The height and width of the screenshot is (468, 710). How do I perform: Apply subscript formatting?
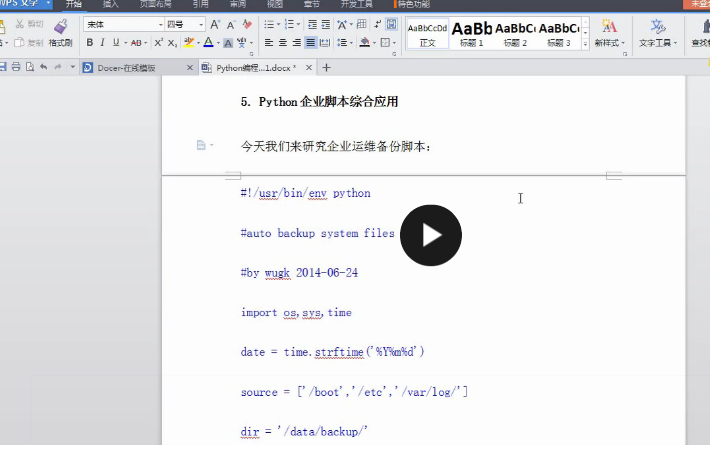click(x=173, y=43)
